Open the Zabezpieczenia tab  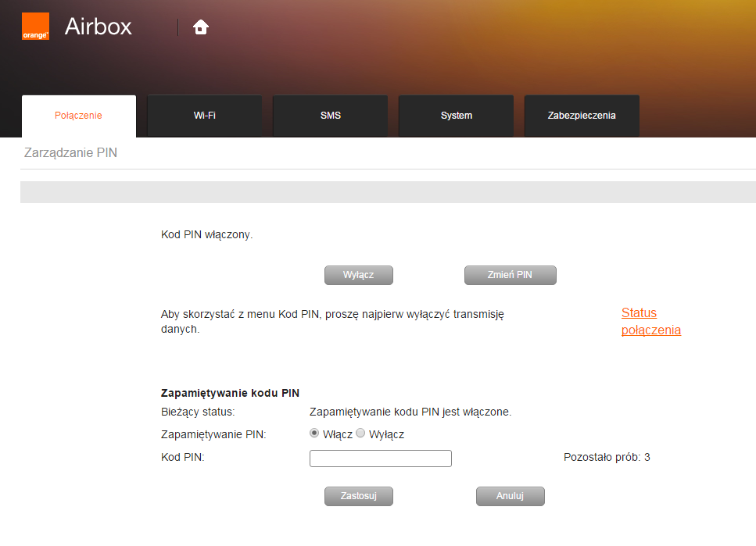(581, 116)
